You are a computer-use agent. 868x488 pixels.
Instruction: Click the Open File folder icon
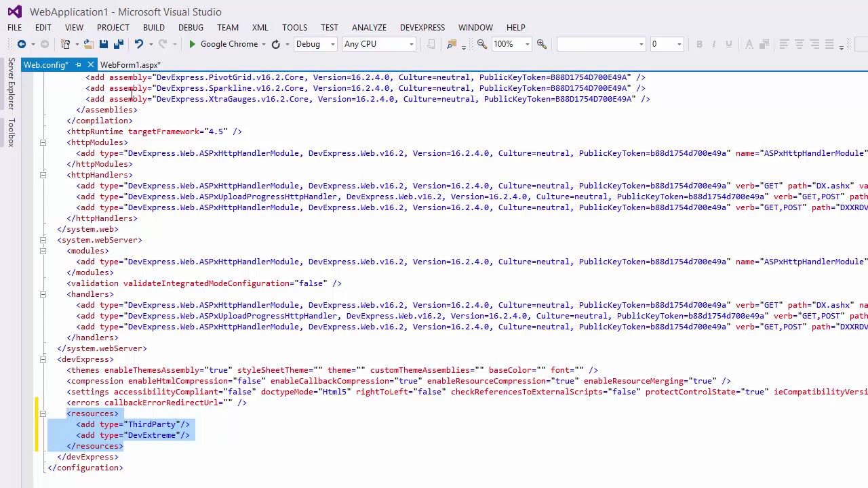pos(88,44)
